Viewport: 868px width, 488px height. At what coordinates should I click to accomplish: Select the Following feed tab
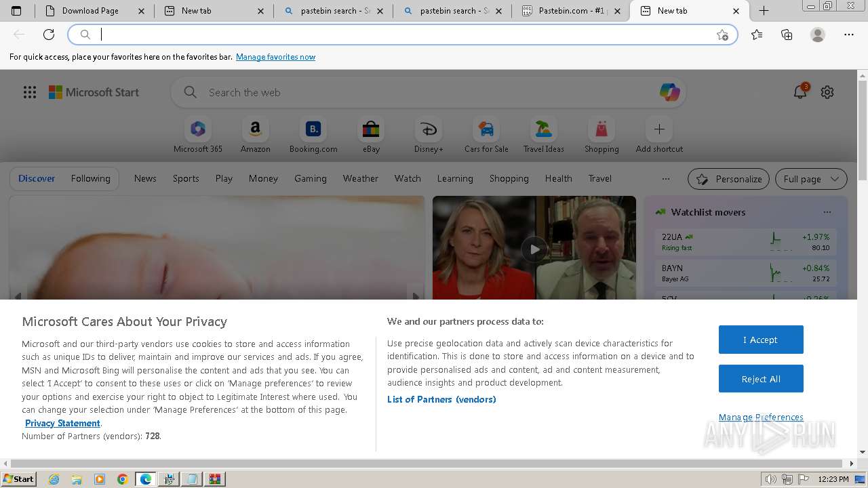tap(90, 178)
